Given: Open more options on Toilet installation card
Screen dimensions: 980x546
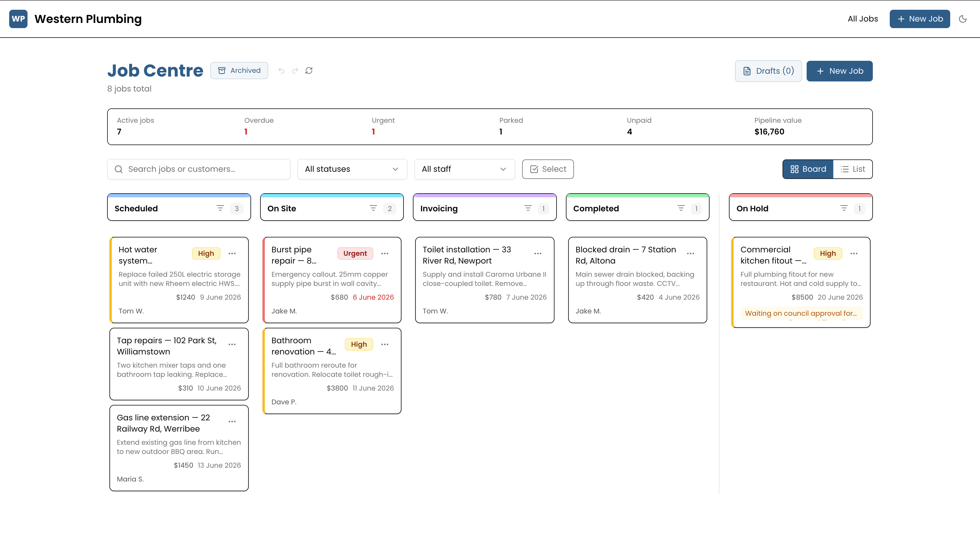Looking at the screenshot, I should click(x=538, y=253).
